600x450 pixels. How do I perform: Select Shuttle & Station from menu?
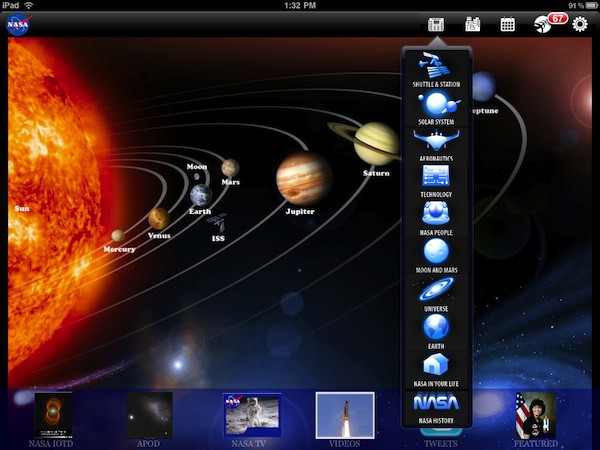[436, 70]
